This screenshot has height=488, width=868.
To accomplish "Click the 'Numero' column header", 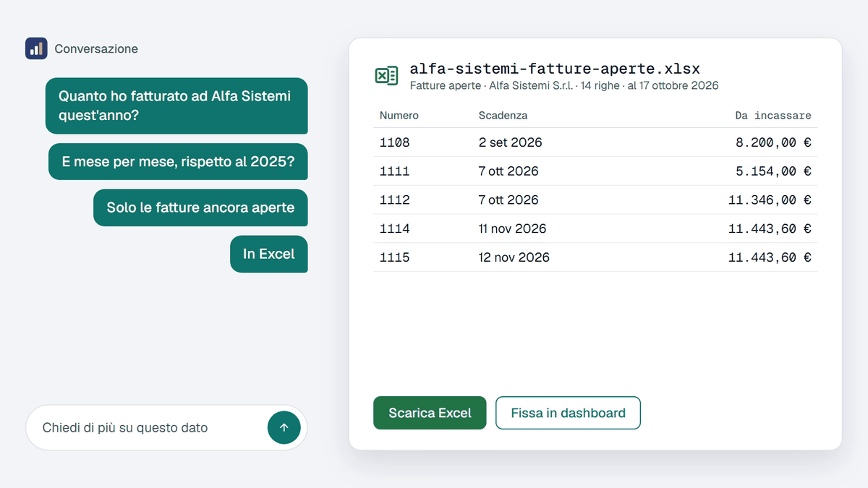I will click(399, 116).
